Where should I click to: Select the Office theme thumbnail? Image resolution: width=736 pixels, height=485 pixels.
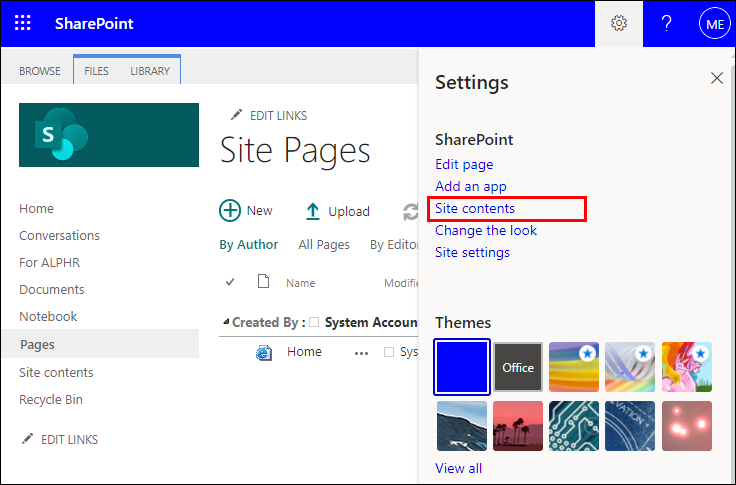tap(518, 367)
